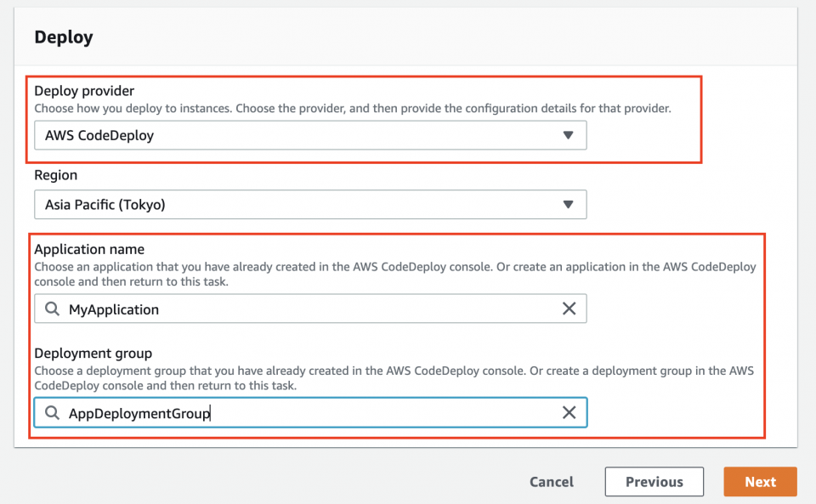
Task: Cancel the deploy stage configuration
Action: pyautogui.click(x=551, y=481)
